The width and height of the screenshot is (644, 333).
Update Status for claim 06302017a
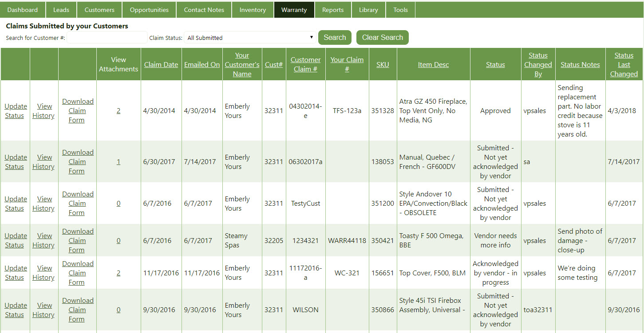[16, 162]
